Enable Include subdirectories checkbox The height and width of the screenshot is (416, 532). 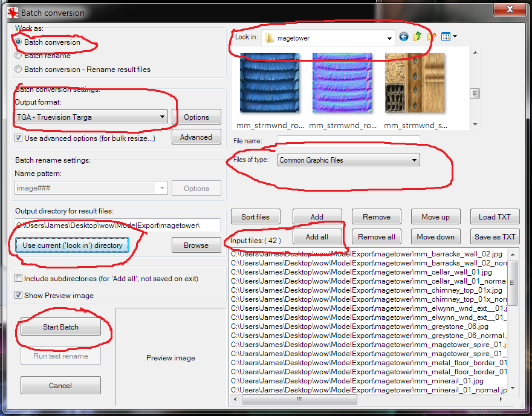pyautogui.click(x=19, y=279)
